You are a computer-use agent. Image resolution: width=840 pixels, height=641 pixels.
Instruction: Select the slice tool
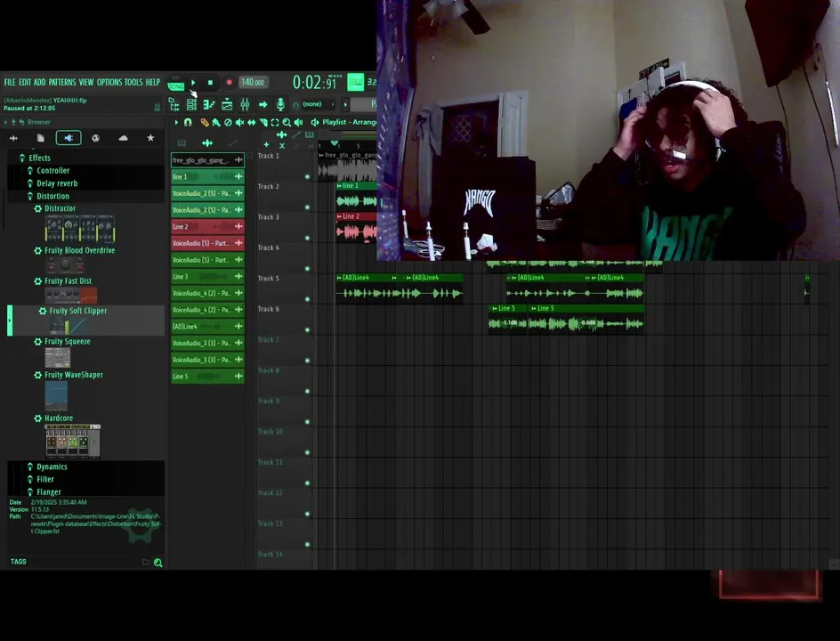(263, 123)
